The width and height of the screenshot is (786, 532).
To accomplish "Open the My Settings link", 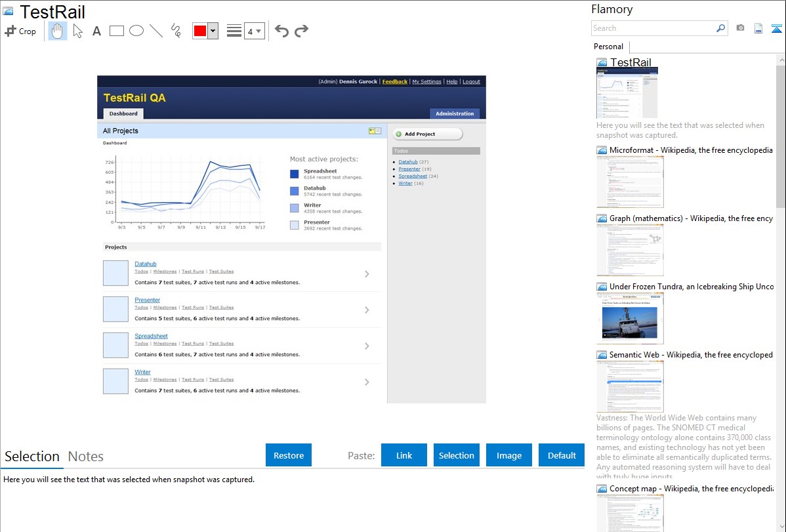I will pyautogui.click(x=426, y=82).
